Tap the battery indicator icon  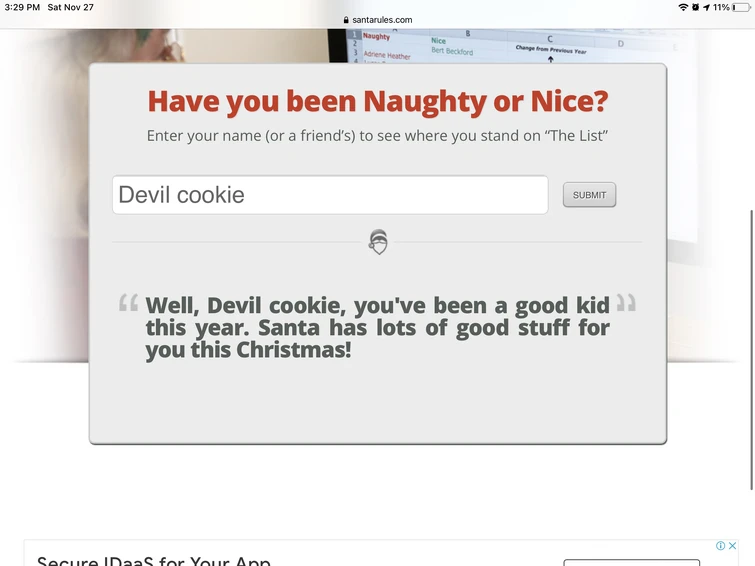point(741,7)
